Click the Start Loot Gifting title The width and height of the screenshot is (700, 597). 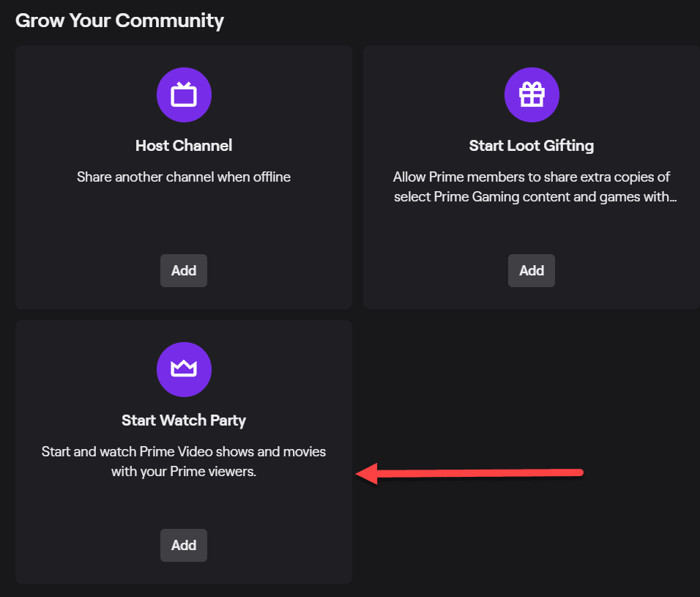tap(532, 146)
